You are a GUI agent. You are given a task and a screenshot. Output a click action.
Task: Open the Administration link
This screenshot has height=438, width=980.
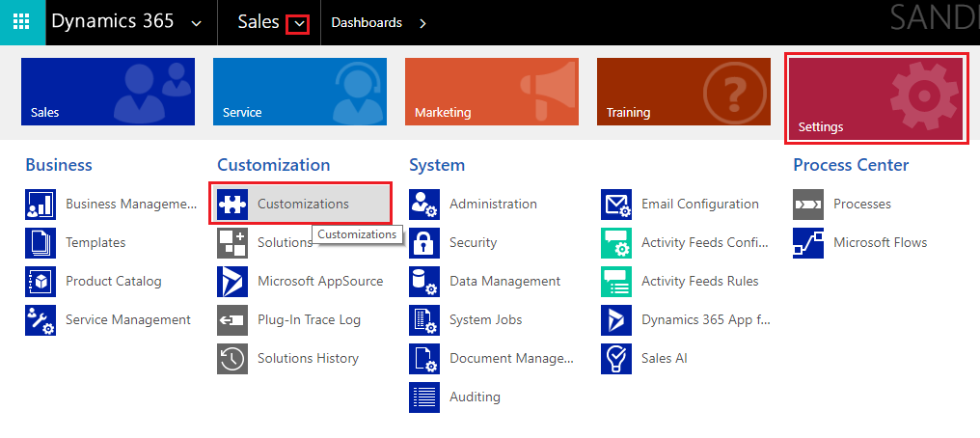point(493,205)
